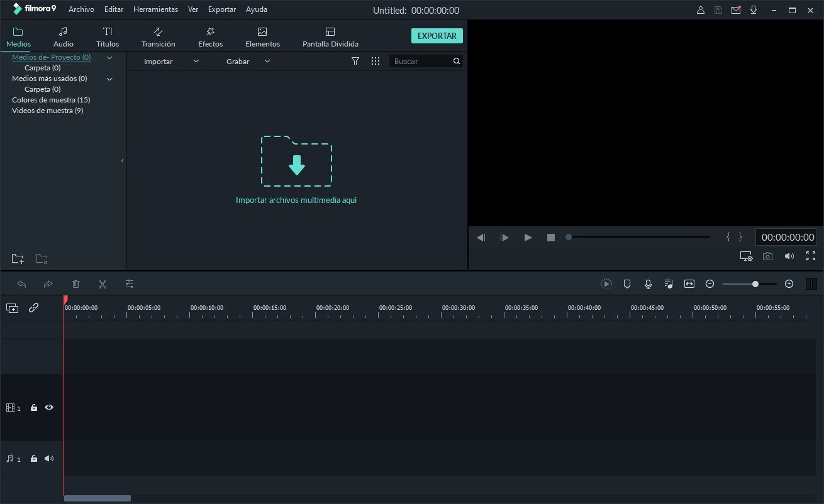The height and width of the screenshot is (504, 824).
Task: Click the EXPORTAR button
Action: (x=437, y=36)
